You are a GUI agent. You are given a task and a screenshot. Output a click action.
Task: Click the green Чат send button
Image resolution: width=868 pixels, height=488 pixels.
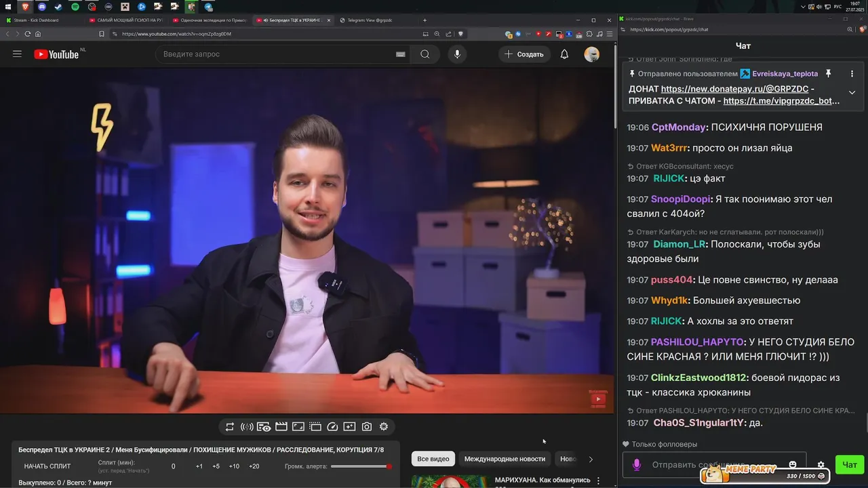850,464
